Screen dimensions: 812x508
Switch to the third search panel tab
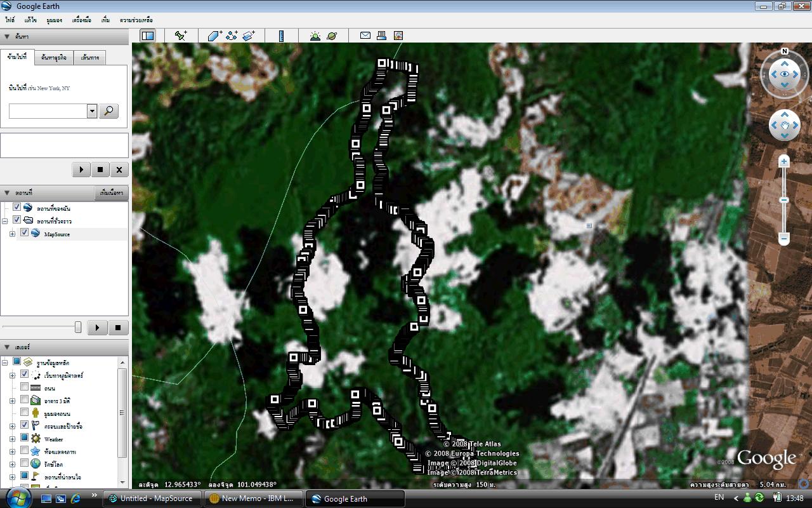[x=89, y=58]
